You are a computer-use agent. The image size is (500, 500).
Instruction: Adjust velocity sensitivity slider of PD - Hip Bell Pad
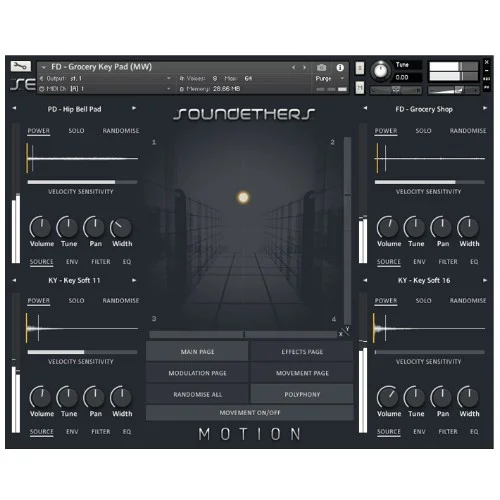click(x=82, y=182)
